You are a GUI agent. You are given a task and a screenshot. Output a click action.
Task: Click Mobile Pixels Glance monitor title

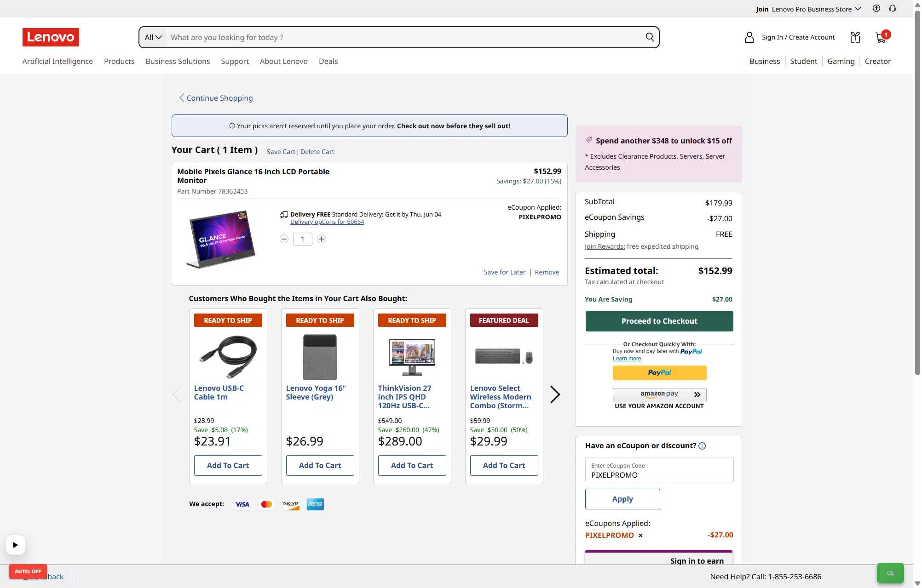[253, 176]
